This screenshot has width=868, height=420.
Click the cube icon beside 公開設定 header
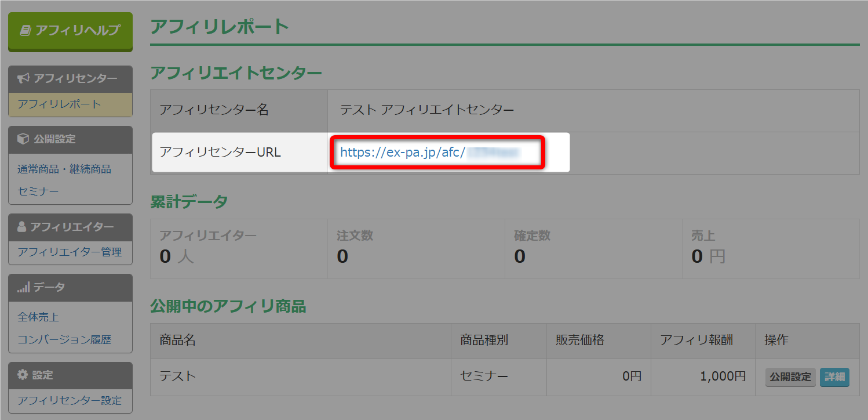[23, 139]
